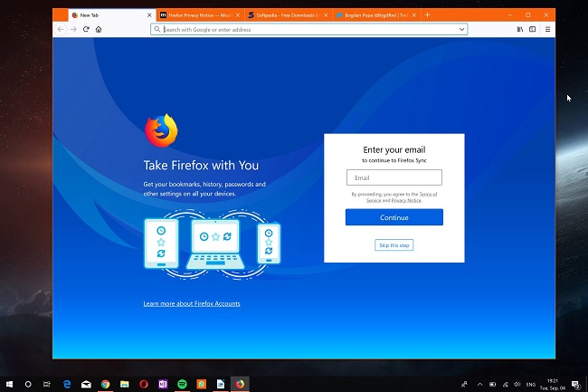Show sidebars using the sidebar toolbar icon
588x392 pixels.
click(532, 29)
